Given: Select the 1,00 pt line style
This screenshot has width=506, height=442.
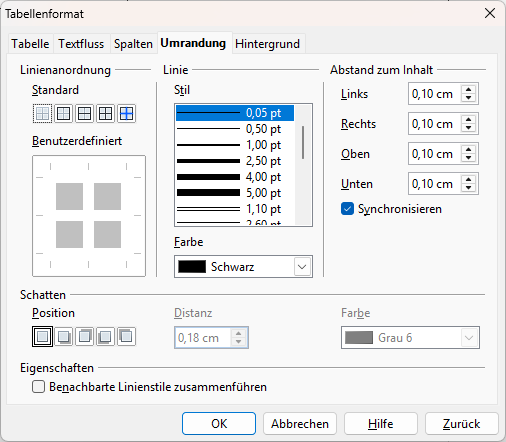Looking at the screenshot, I should [x=235, y=145].
